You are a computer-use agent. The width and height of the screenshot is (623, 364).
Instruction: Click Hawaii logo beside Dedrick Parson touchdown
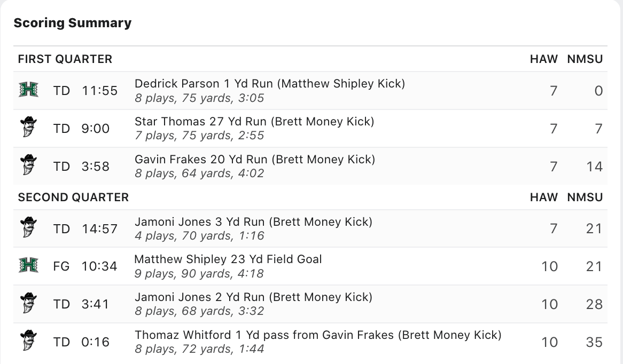click(x=29, y=90)
